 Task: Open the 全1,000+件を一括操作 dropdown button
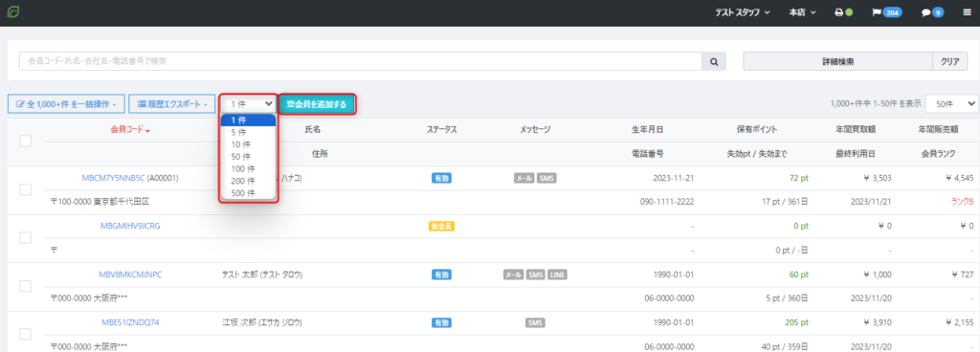pos(66,104)
